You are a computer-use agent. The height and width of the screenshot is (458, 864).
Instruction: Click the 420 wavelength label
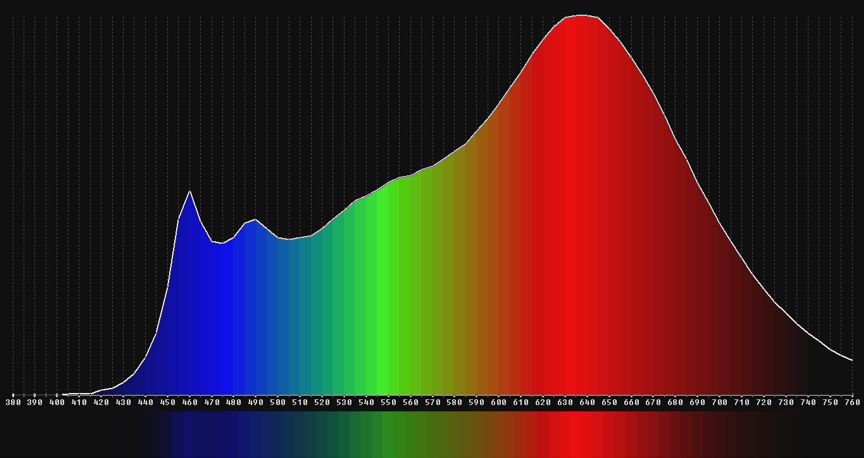(x=101, y=402)
